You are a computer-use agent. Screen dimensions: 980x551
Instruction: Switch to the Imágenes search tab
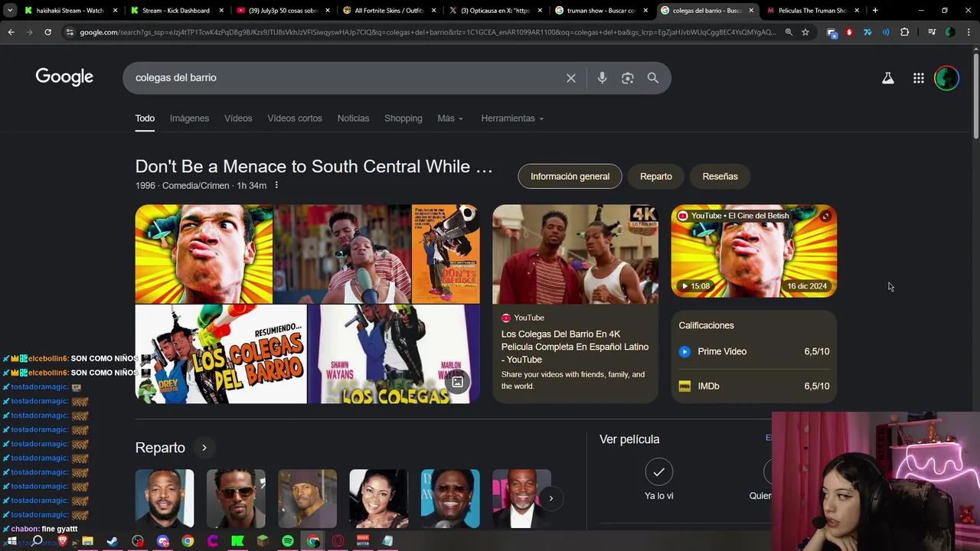pos(189,119)
